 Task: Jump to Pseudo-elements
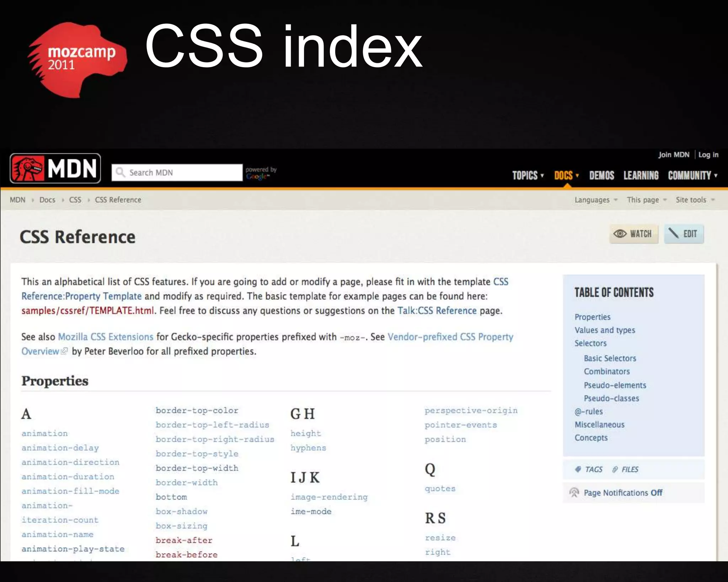tap(615, 385)
